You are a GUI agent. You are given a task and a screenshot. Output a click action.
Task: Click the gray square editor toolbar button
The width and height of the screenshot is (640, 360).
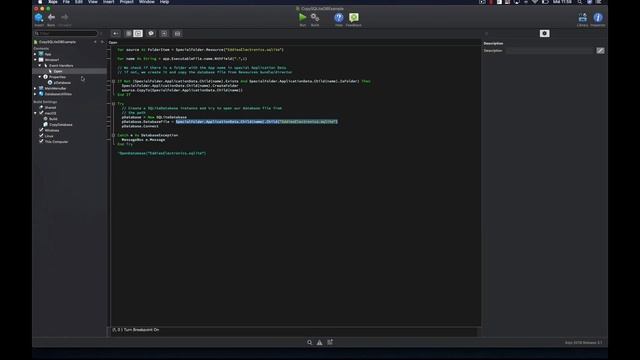[129, 33]
